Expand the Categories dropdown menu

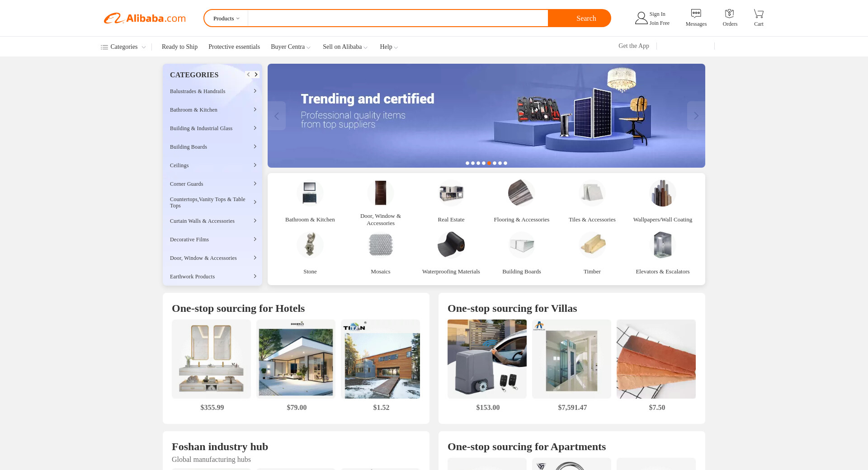(123, 47)
